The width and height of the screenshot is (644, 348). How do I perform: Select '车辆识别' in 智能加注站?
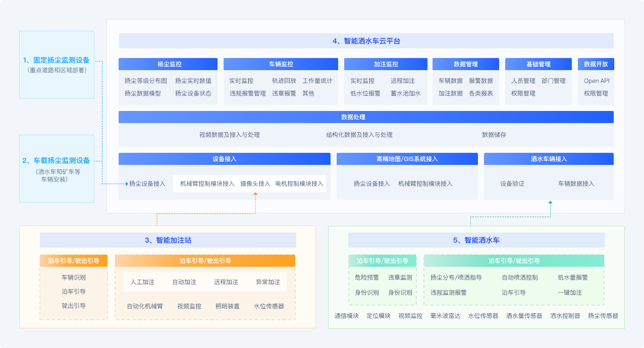[74, 277]
